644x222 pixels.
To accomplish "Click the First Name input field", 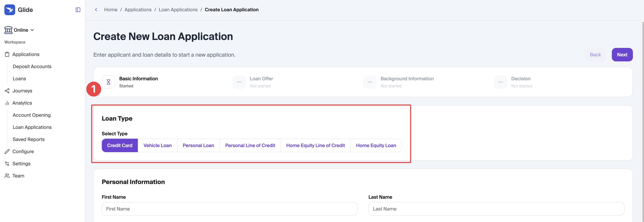I will (x=229, y=209).
